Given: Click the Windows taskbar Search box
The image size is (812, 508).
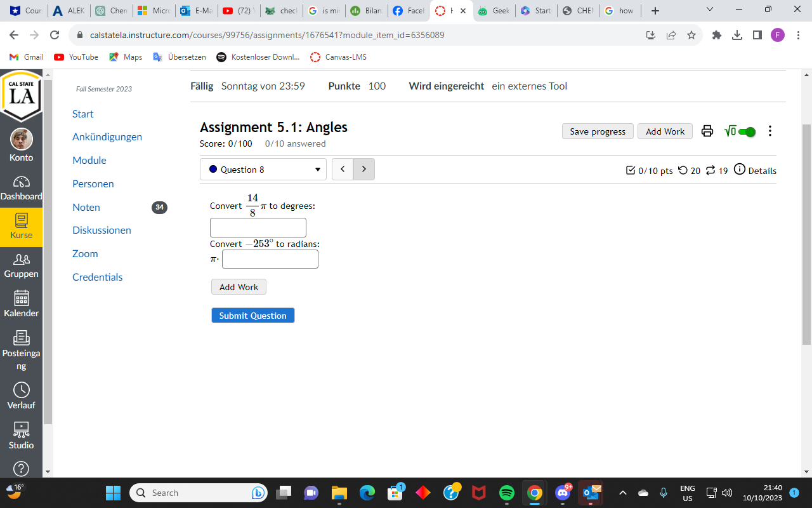Looking at the screenshot, I should point(199,493).
